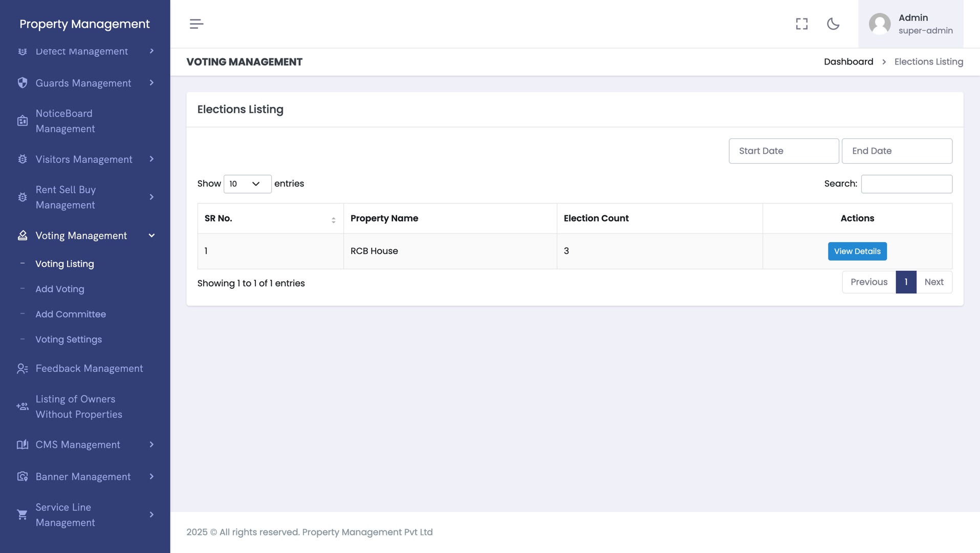980x553 pixels.
Task: Click the hamburger menu icon to collapse sidebar
Action: pyautogui.click(x=197, y=24)
